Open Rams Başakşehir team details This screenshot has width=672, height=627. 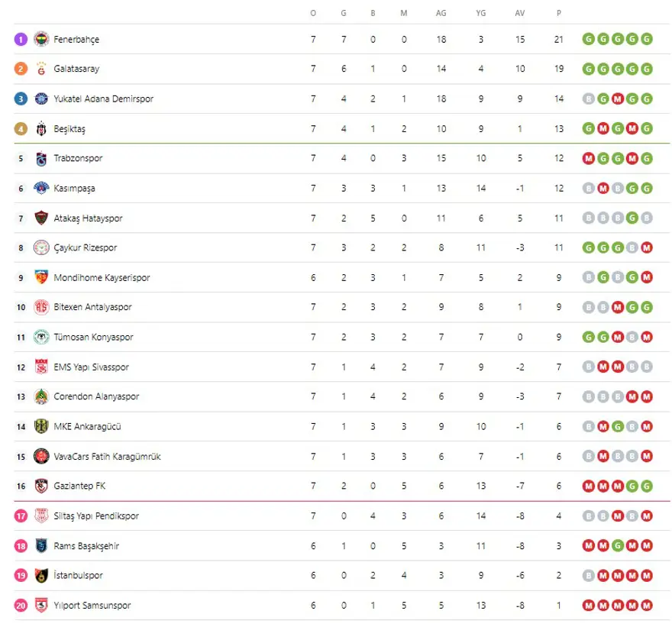point(86,546)
